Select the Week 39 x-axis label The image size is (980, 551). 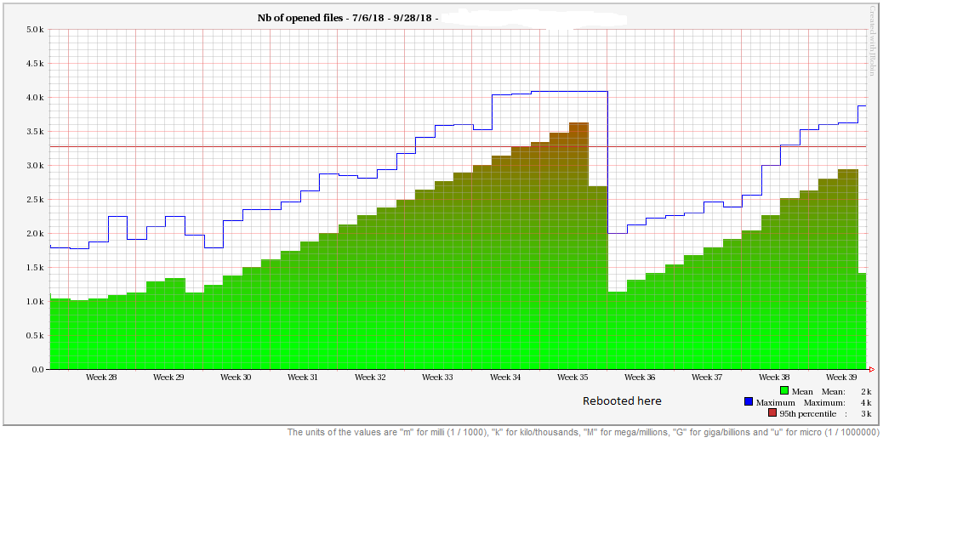pyautogui.click(x=841, y=377)
